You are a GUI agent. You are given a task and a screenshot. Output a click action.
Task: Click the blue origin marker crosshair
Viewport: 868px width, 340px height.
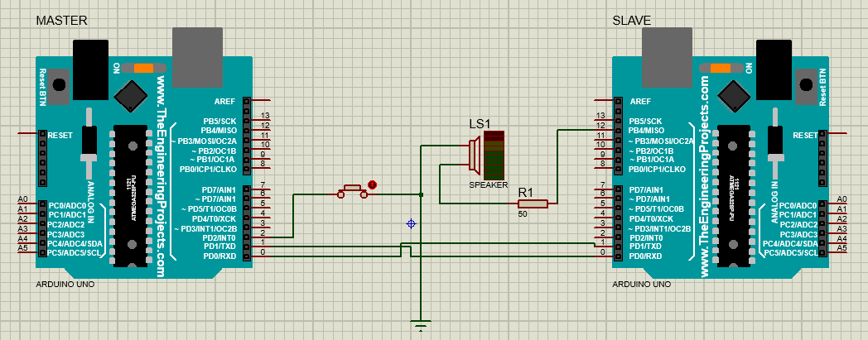point(411,223)
